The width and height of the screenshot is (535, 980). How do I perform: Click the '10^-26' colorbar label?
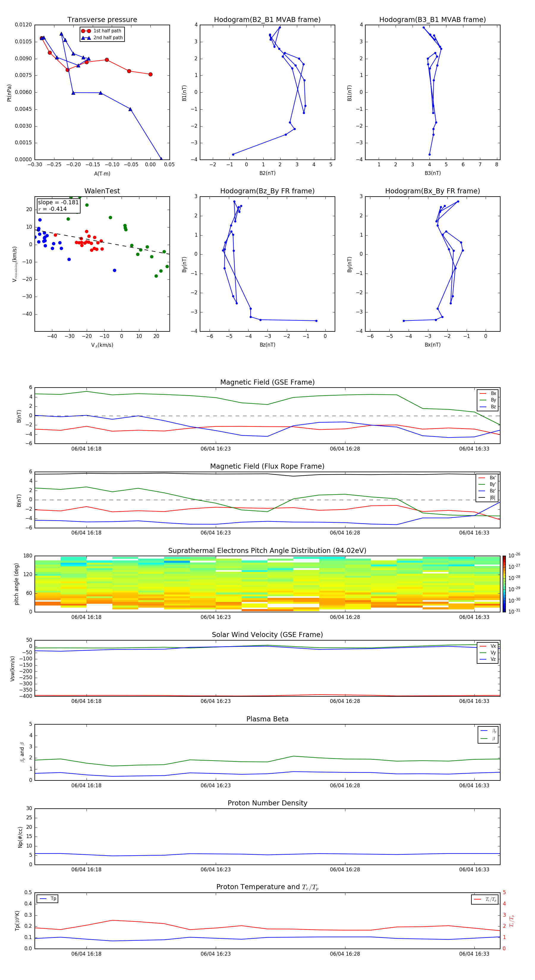tap(514, 555)
